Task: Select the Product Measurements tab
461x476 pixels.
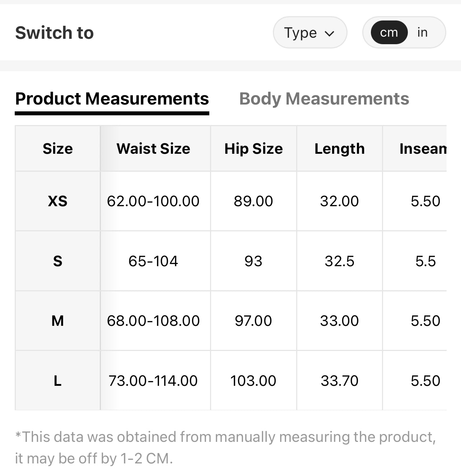Action: (112, 99)
